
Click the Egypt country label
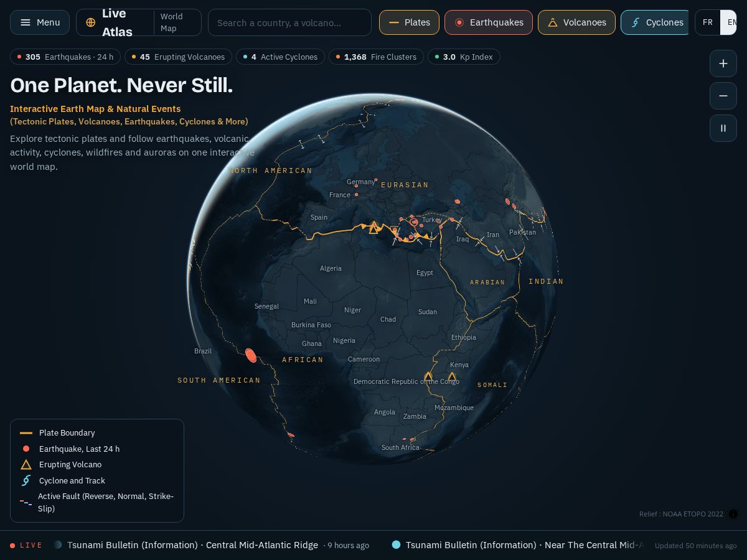click(x=425, y=273)
